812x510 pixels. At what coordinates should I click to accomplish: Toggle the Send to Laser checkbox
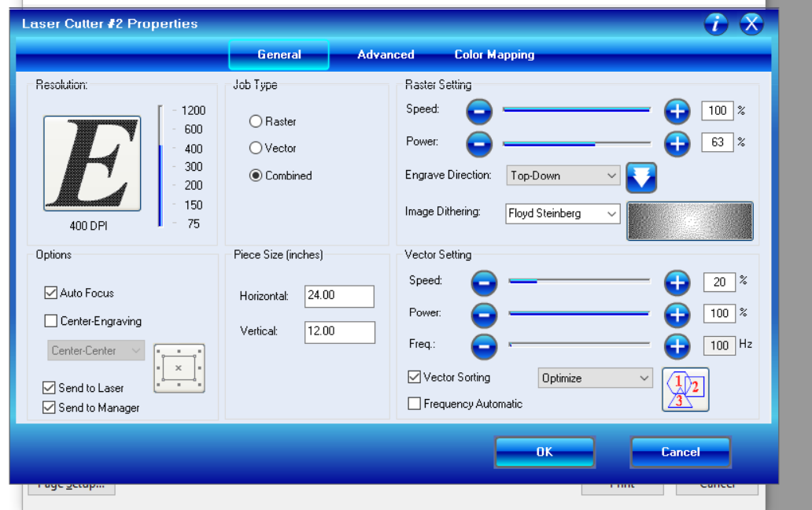point(50,388)
